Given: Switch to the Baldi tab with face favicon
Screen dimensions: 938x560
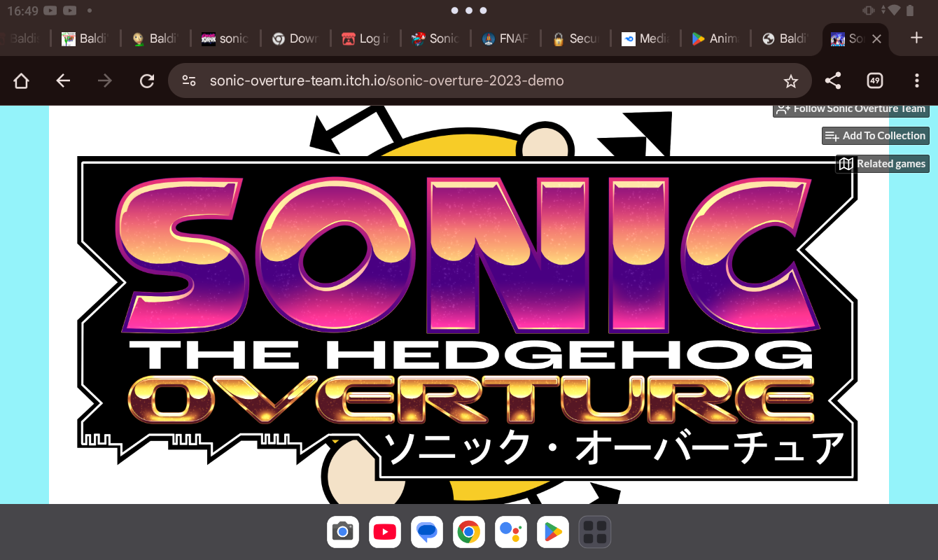Looking at the screenshot, I should point(154,38).
